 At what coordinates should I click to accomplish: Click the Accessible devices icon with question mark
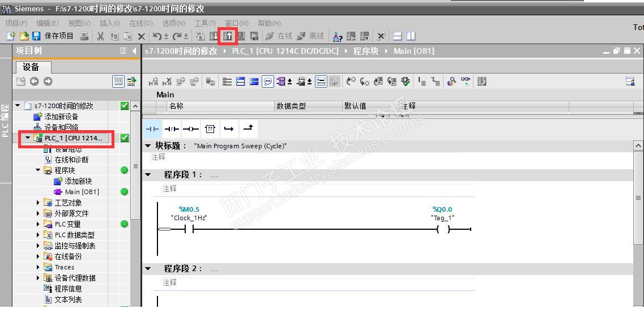click(338, 36)
